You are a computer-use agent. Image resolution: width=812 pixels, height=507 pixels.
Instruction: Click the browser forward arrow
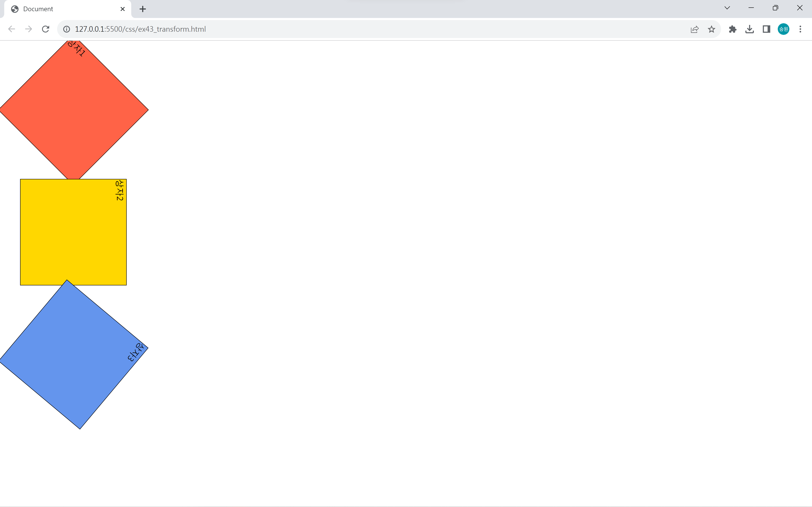click(x=29, y=29)
